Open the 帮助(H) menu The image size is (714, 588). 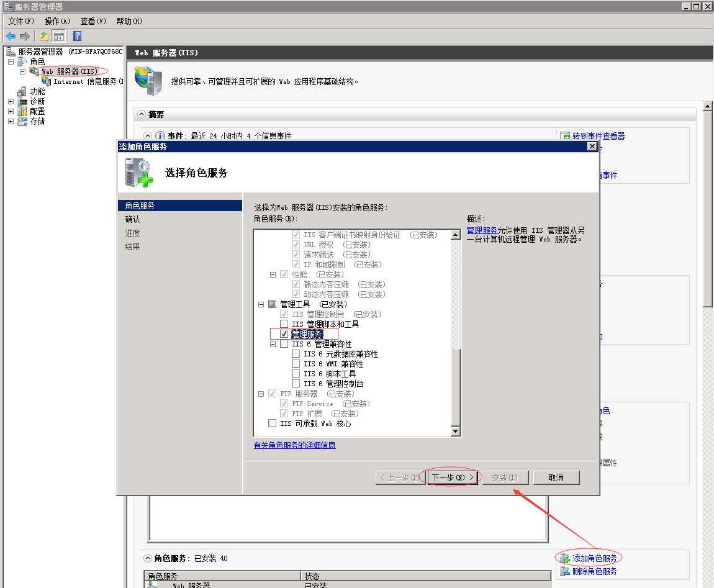click(x=129, y=21)
